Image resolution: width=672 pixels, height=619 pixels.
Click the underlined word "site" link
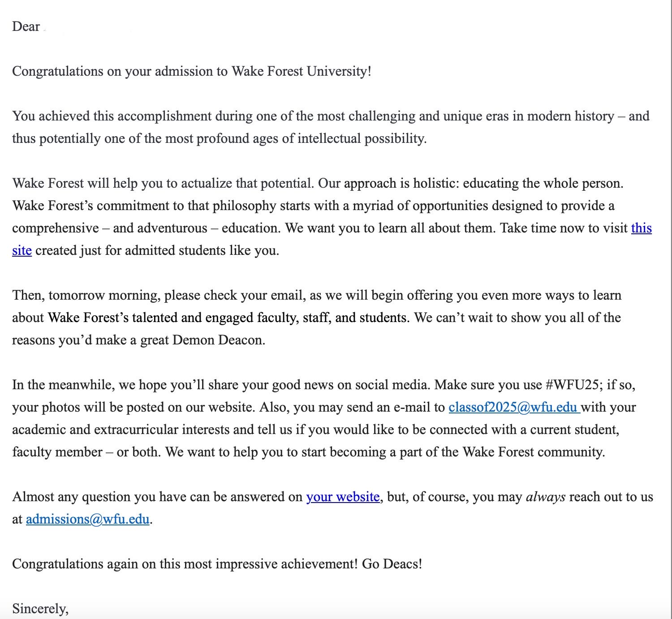point(22,251)
